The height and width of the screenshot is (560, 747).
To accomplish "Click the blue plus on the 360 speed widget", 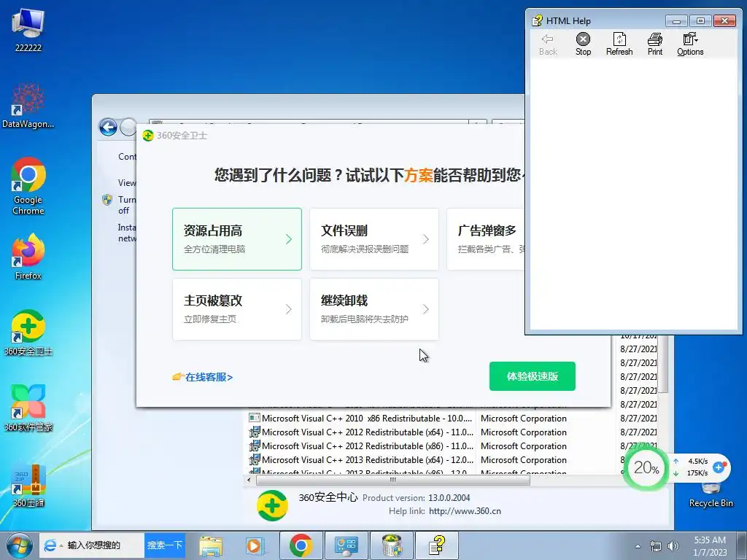I will click(x=719, y=468).
